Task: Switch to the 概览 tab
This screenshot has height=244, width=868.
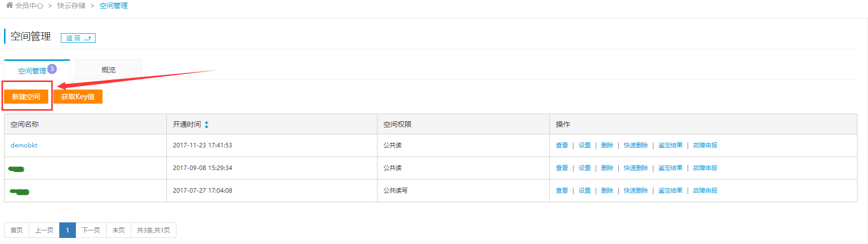Action: coord(109,70)
